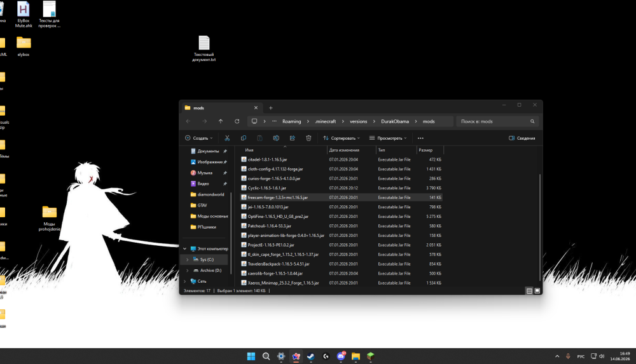
Task: Click the file list vertical scrollbar
Action: coord(540,227)
